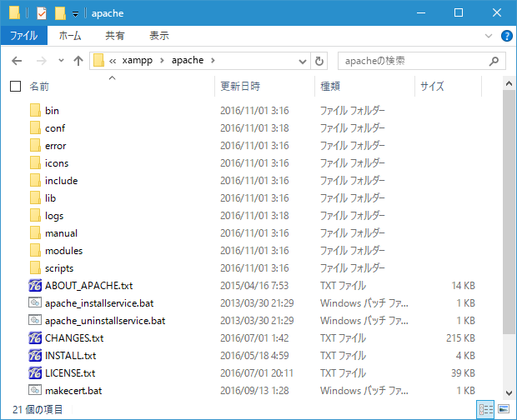Select the logs folder icon
Image resolution: width=517 pixels, height=420 pixels.
pos(35,216)
